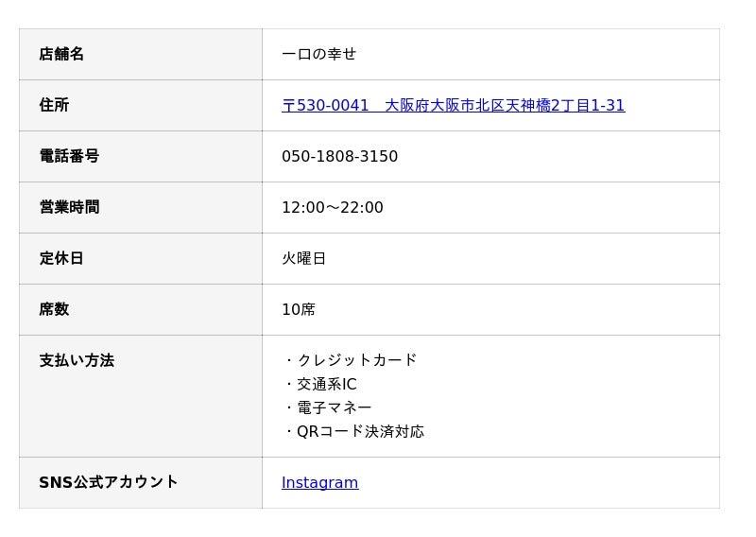The width and height of the screenshot is (756, 537).
Task: Click the 交通系IC payment item
Action: (326, 385)
